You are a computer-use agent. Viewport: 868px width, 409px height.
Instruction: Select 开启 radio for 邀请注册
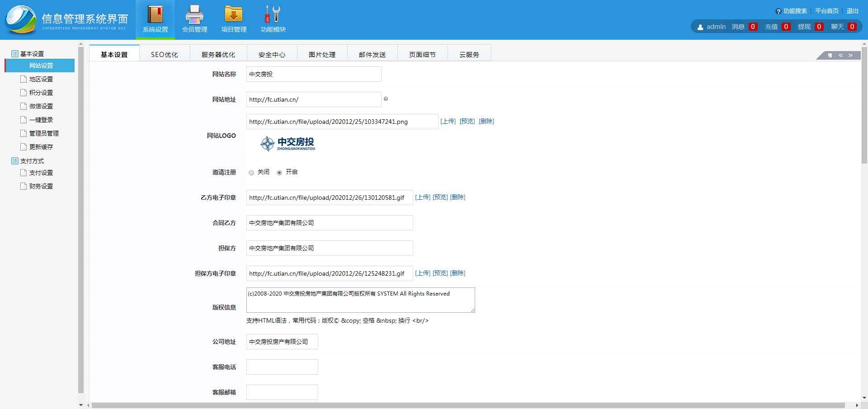click(x=279, y=173)
